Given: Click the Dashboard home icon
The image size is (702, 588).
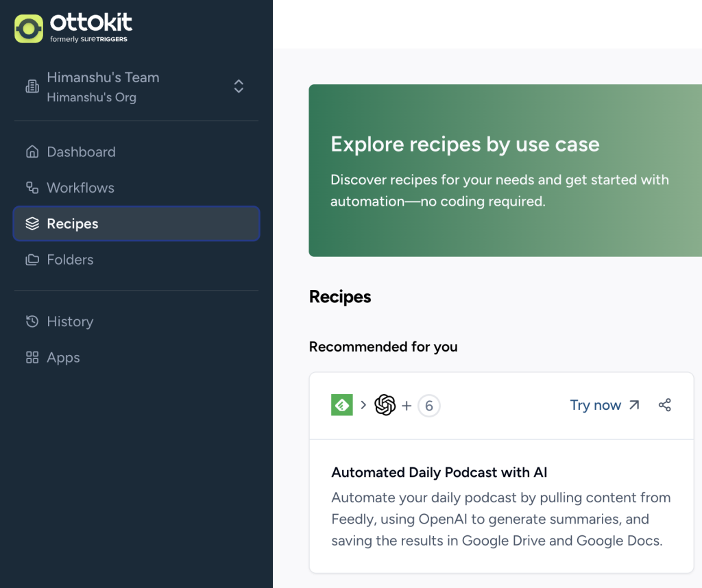Looking at the screenshot, I should coord(32,152).
